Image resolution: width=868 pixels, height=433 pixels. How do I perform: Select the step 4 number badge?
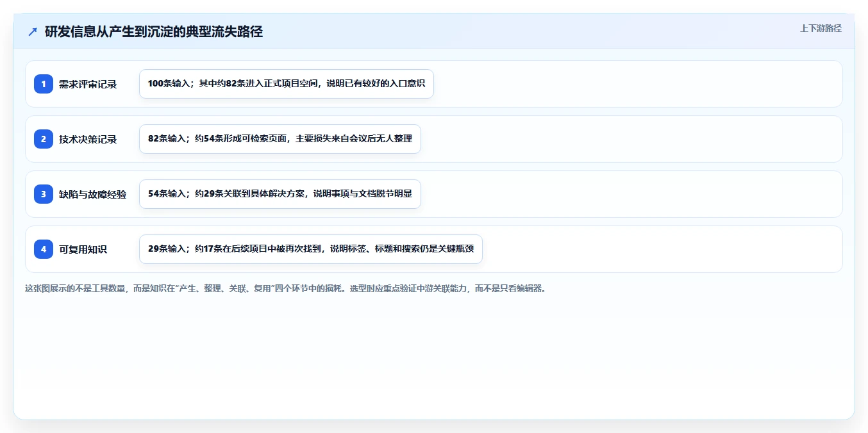click(x=44, y=249)
